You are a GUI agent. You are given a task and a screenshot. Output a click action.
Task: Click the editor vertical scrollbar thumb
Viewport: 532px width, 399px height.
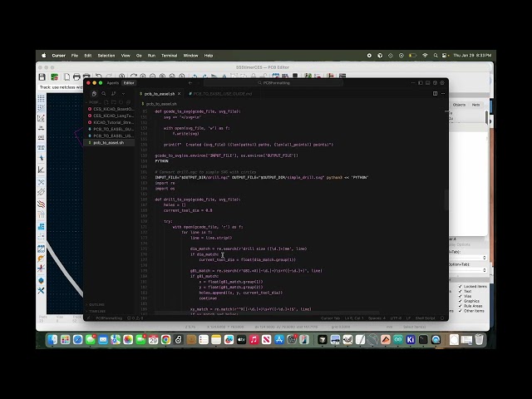(446, 199)
